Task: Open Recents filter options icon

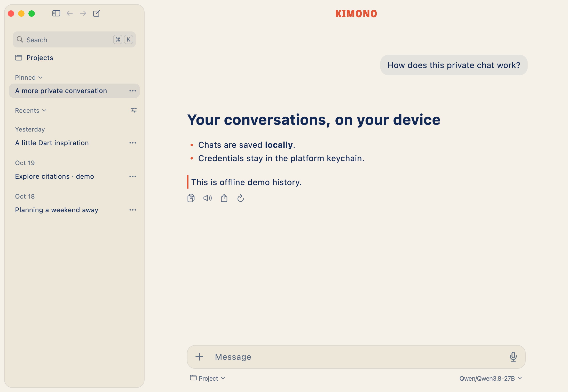Action: (134, 110)
